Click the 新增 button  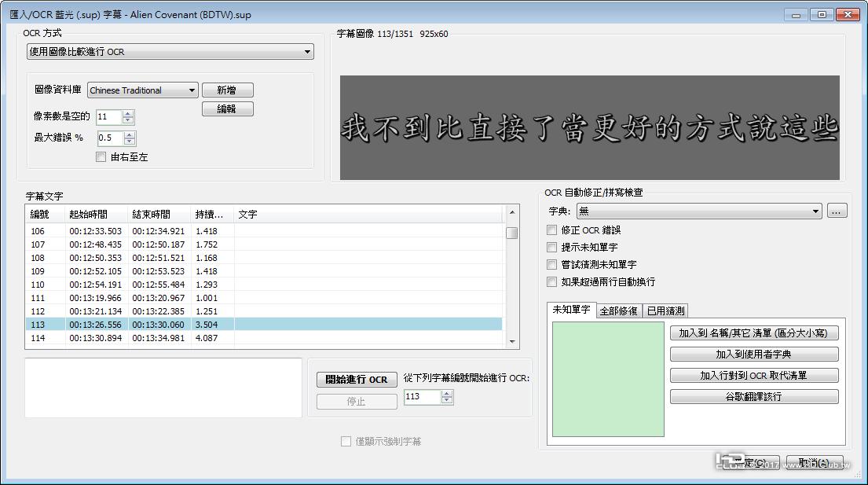click(228, 90)
